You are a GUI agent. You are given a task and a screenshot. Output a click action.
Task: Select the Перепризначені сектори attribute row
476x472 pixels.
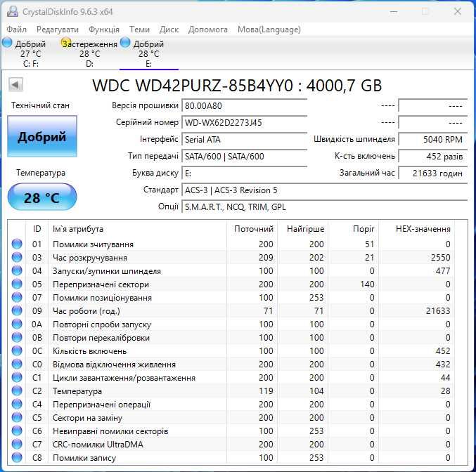233,284
